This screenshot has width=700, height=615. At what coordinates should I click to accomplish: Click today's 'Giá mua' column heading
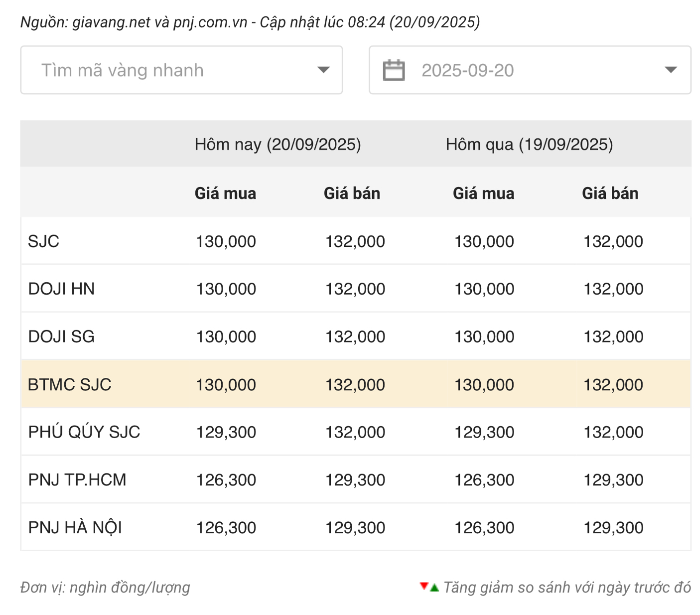(225, 193)
